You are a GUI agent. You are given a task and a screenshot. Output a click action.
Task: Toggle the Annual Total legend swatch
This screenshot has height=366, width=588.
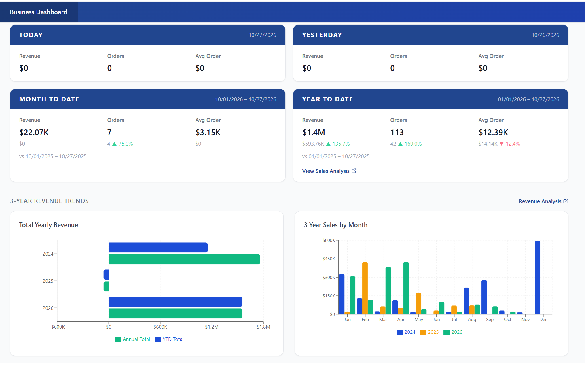pyautogui.click(x=117, y=339)
